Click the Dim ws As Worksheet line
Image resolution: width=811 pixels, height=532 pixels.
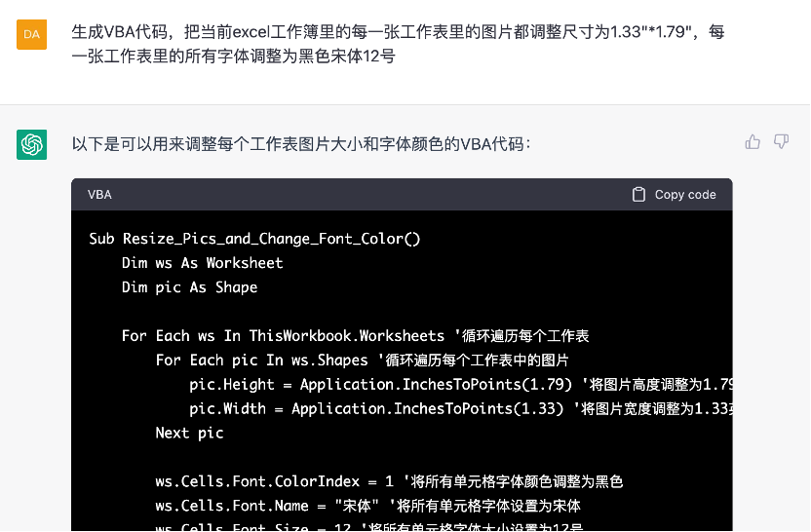click(x=202, y=263)
